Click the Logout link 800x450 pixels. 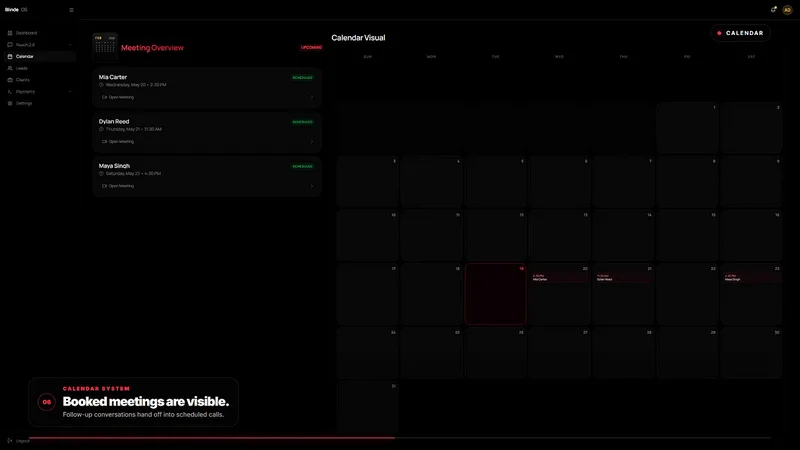point(19,441)
